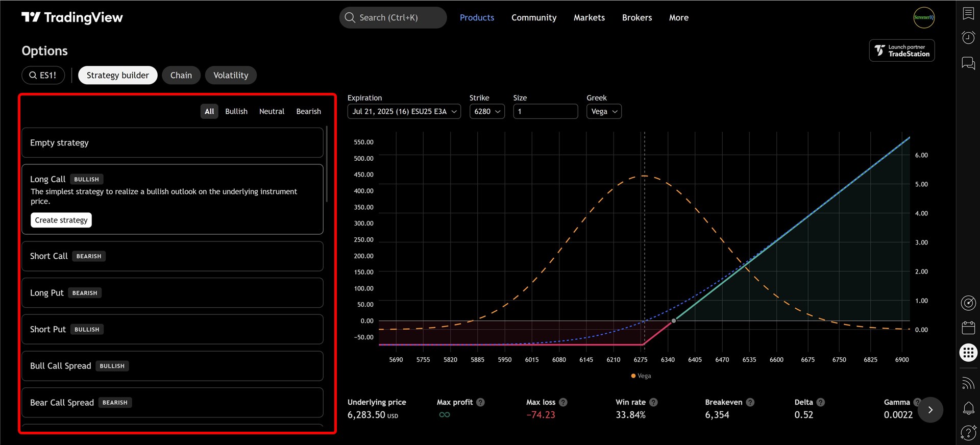The image size is (980, 445).
Task: Open watchlist panel icon in right sidebar
Action: (968, 13)
